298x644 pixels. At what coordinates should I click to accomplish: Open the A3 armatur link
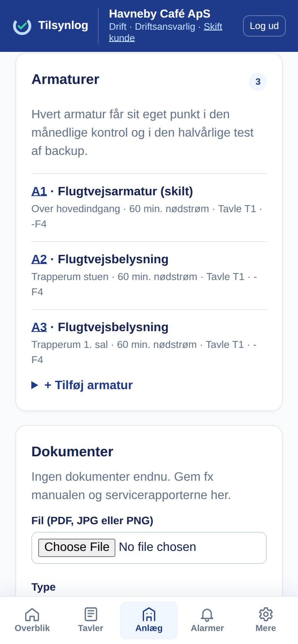(39, 327)
